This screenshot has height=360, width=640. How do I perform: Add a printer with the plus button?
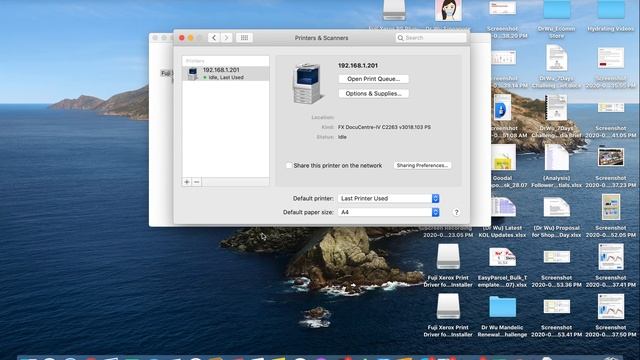coord(187,182)
